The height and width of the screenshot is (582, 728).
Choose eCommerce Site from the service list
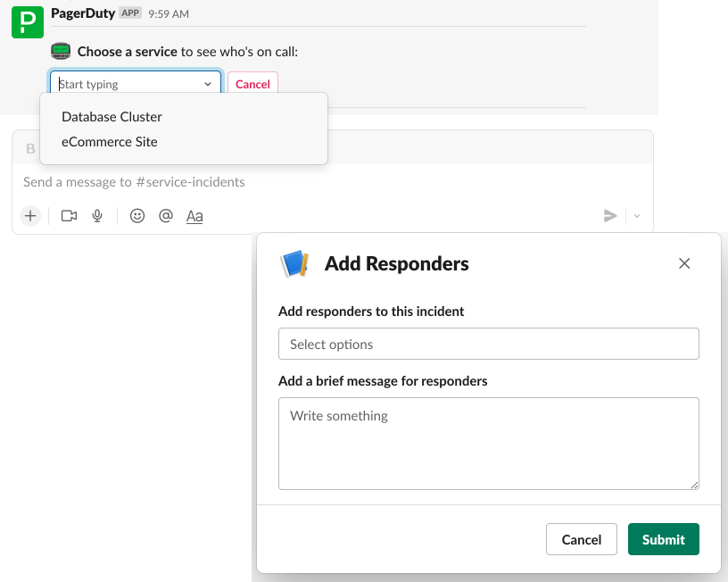tap(109, 141)
